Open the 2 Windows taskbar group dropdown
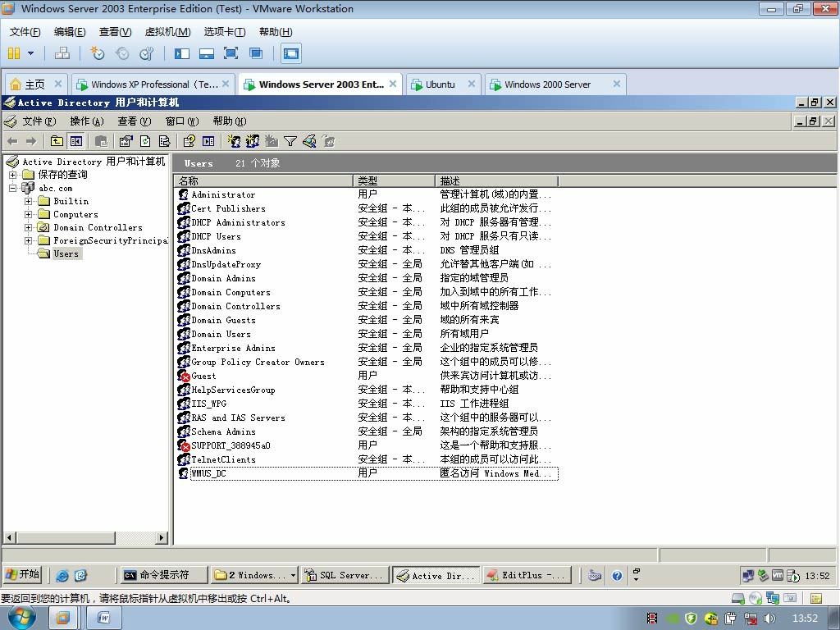The image size is (840, 630). point(293,575)
